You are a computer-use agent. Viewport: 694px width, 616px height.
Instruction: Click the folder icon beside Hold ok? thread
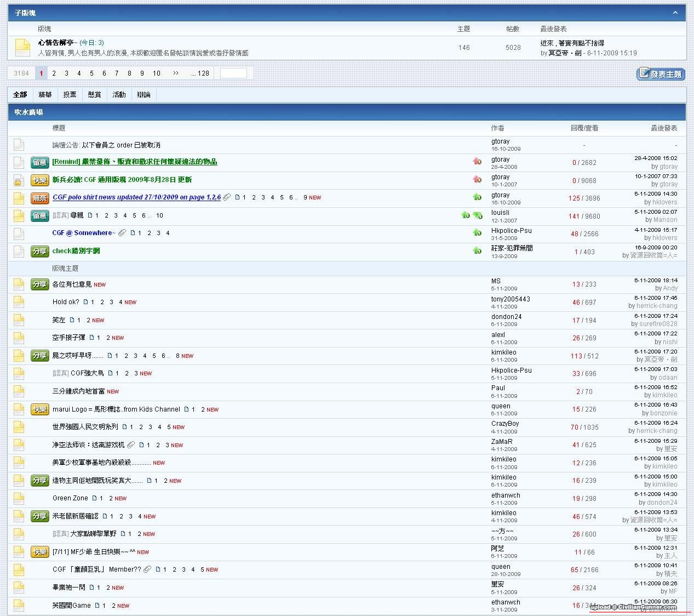[19, 302]
